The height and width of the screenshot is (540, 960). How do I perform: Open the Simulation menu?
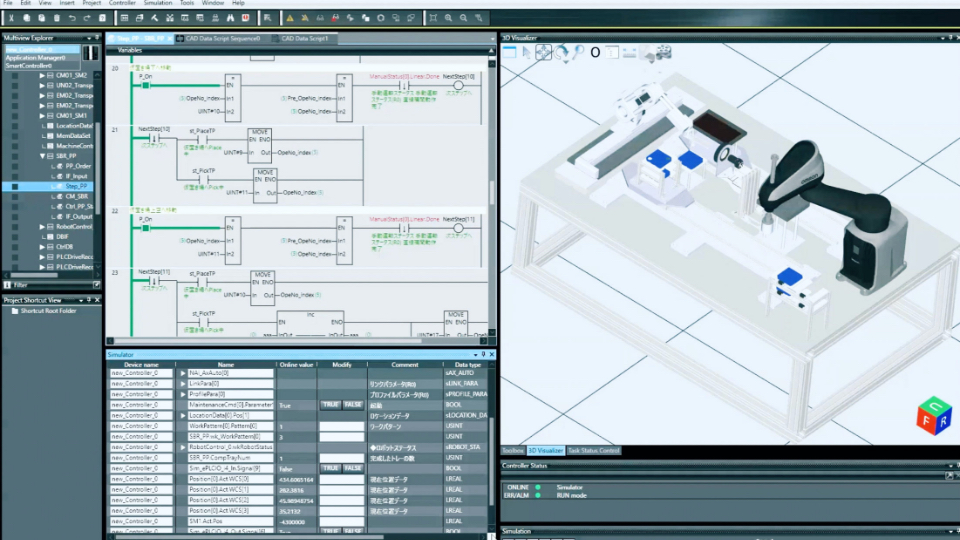tap(158, 3)
